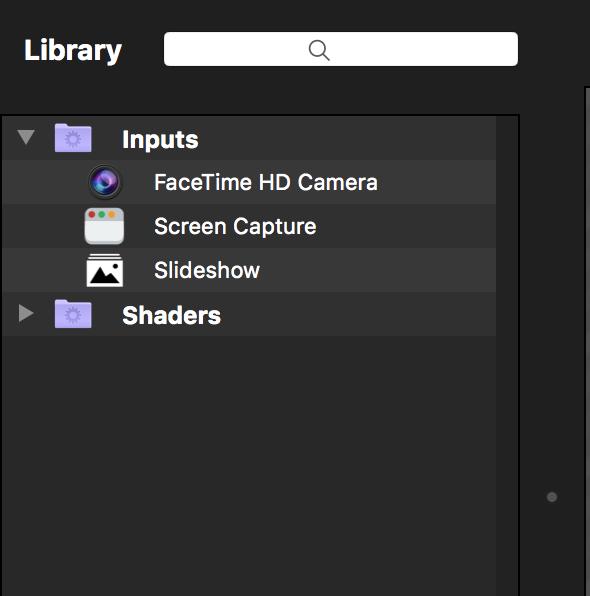590x596 pixels.
Task: Select the Screen Capture input
Action: [235, 227]
